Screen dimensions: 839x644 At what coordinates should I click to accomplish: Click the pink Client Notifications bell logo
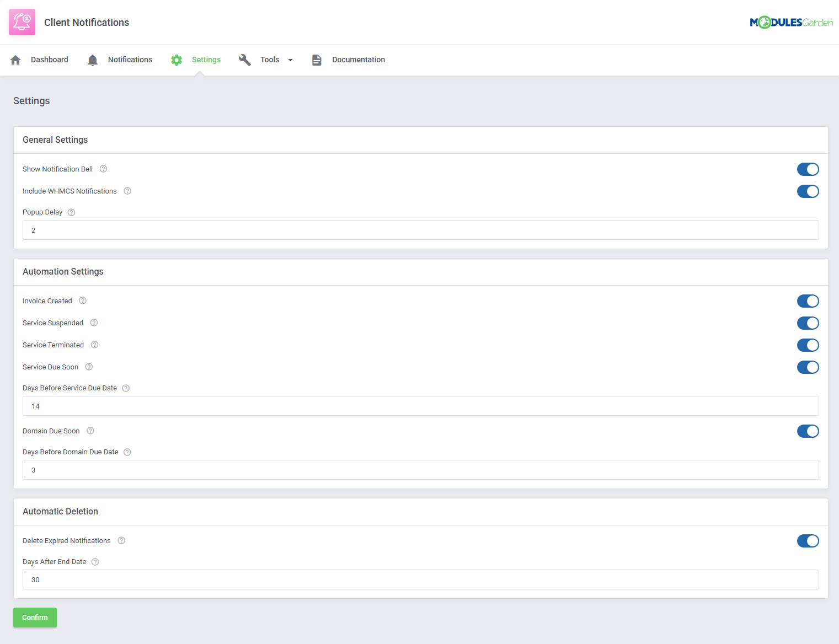(22, 22)
